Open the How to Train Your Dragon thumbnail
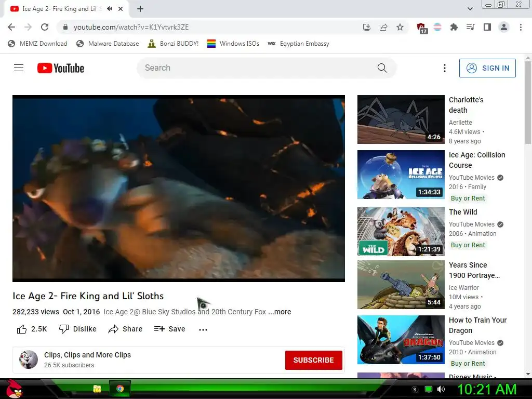 point(401,340)
